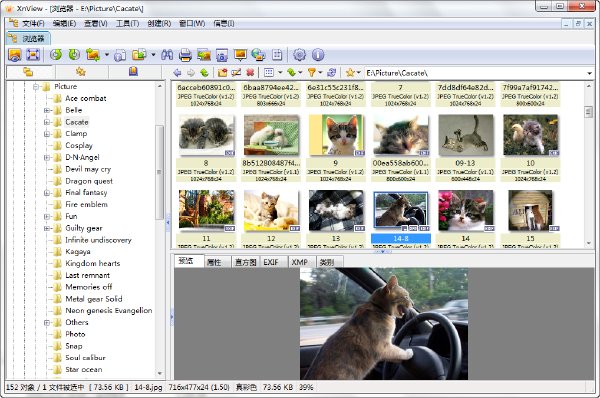Switch to the EXIF tab
600x398 pixels.
[x=271, y=262]
